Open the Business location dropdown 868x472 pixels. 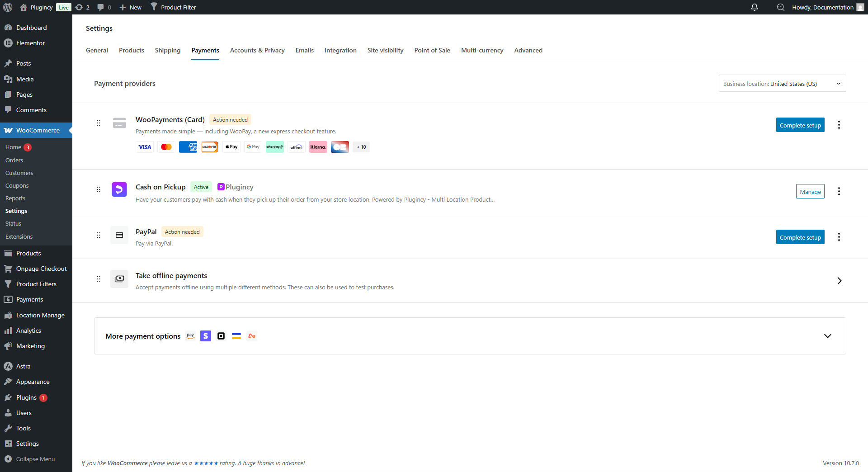click(x=782, y=84)
